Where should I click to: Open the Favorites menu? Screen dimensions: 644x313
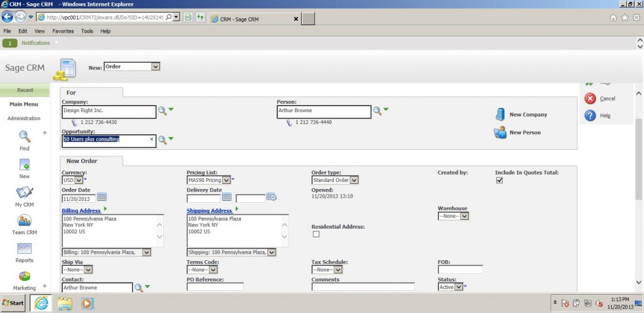pyautogui.click(x=64, y=31)
